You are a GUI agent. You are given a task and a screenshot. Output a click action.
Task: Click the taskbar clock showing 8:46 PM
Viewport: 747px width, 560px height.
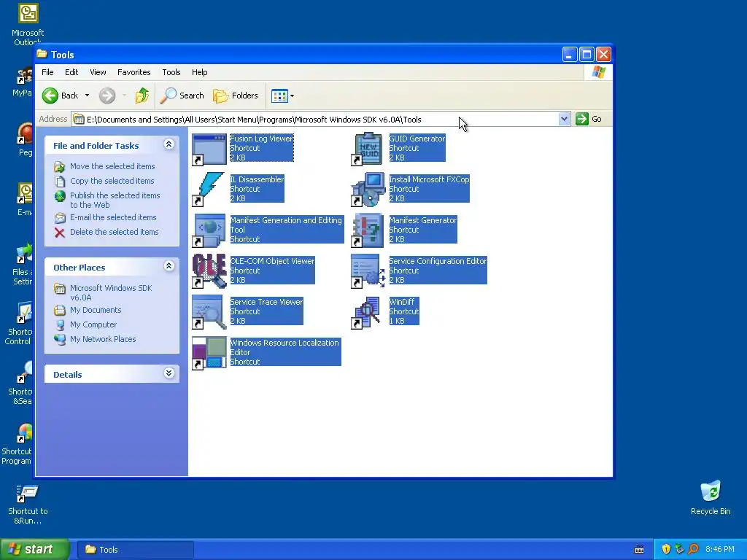720,550
